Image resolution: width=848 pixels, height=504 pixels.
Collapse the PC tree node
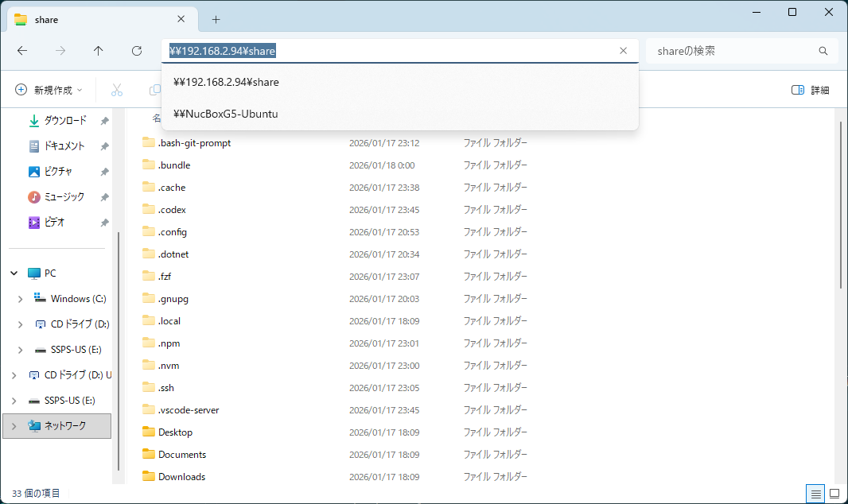click(14, 273)
